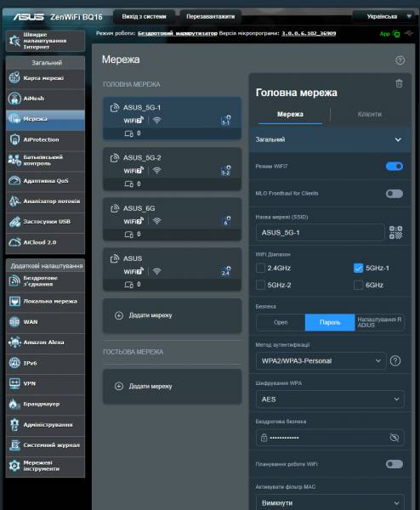
Task: Enable MLO Fronthaul for Clients
Action: 394,194
